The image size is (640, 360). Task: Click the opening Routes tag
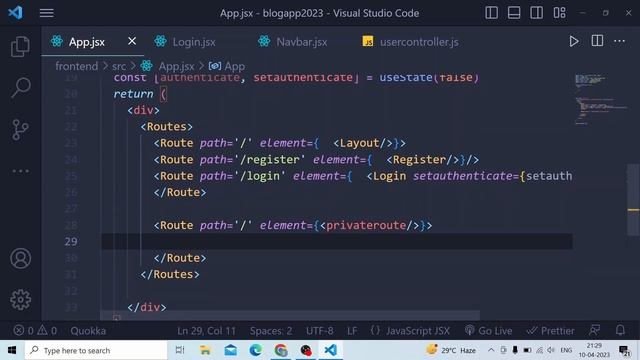(x=167, y=127)
